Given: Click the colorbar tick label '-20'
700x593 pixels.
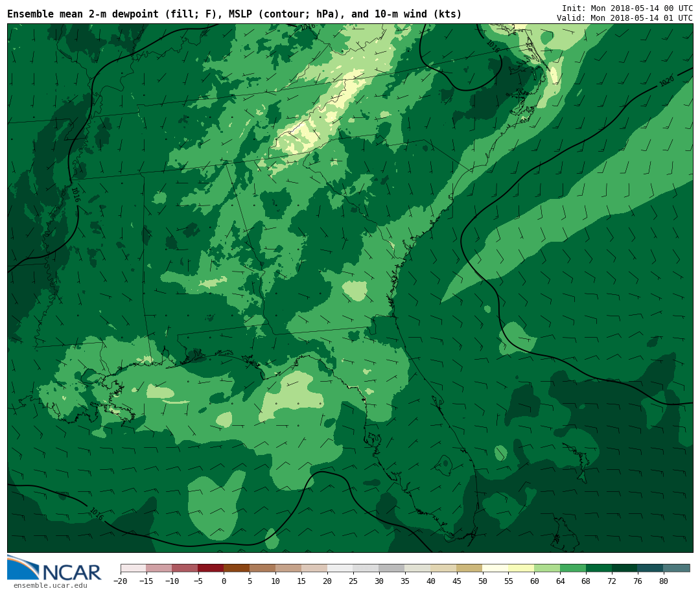Looking at the screenshot, I should click(x=121, y=581).
